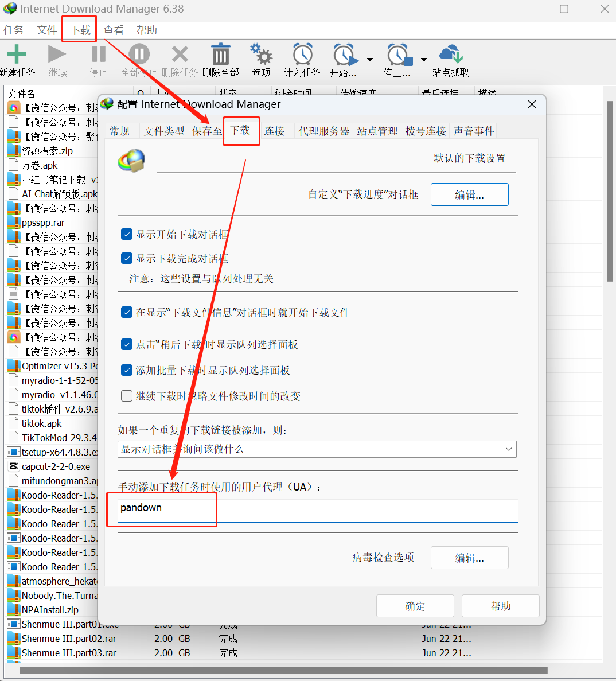Select the mifundongman3 file row

pyautogui.click(x=52, y=480)
